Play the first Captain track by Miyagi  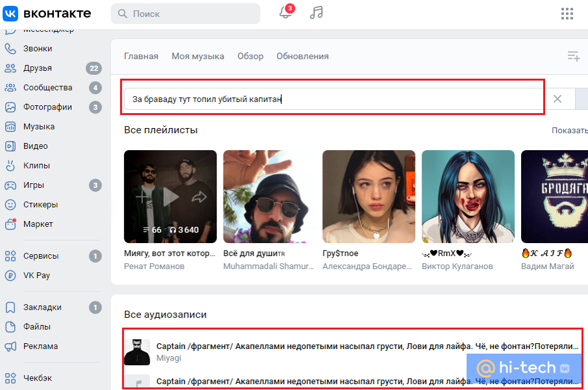pyautogui.click(x=137, y=352)
